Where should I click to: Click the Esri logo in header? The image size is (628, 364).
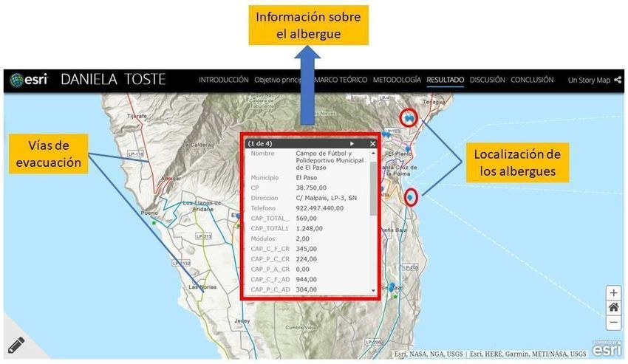(x=29, y=80)
